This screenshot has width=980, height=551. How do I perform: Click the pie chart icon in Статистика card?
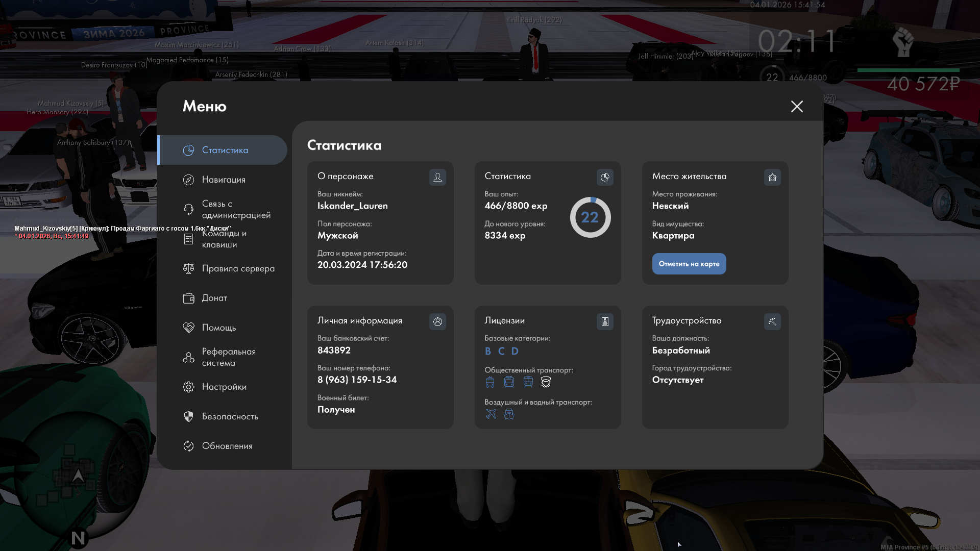(x=605, y=177)
